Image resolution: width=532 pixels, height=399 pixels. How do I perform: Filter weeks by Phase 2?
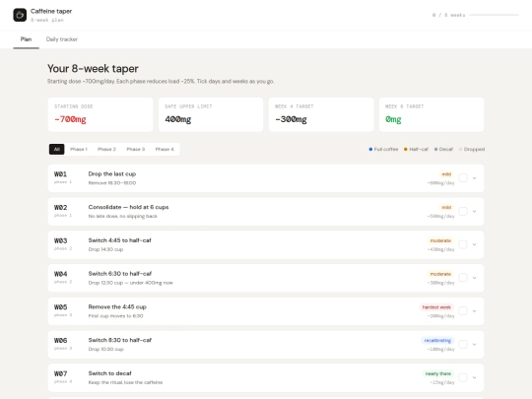(106, 150)
